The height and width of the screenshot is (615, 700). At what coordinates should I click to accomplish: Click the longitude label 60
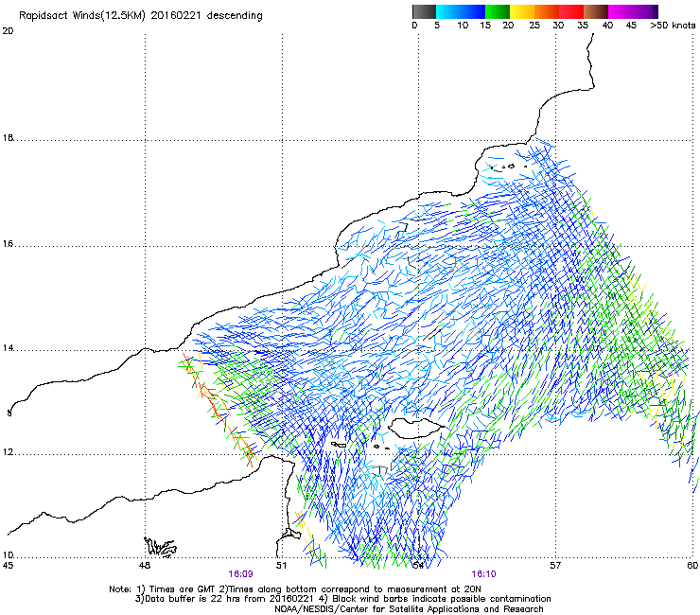coord(692,566)
